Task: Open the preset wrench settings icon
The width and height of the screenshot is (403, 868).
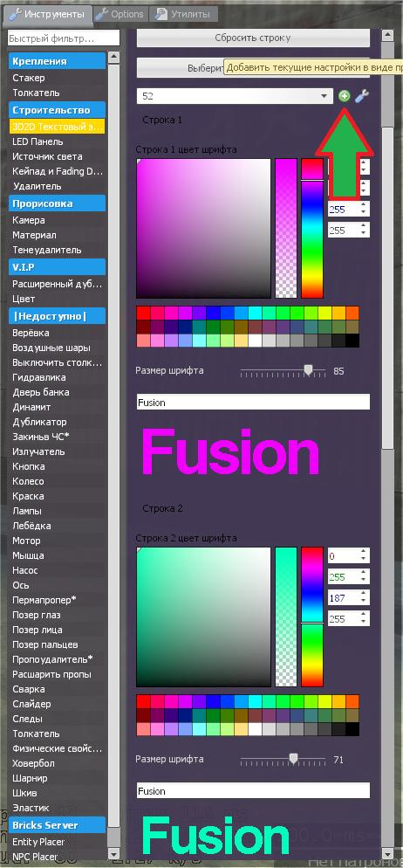Action: tap(361, 96)
